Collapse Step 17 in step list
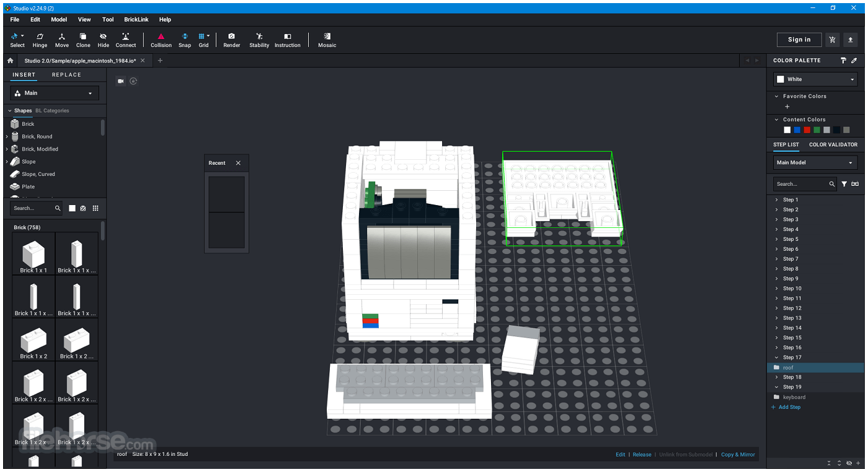This screenshot has height=472, width=868. (x=777, y=357)
